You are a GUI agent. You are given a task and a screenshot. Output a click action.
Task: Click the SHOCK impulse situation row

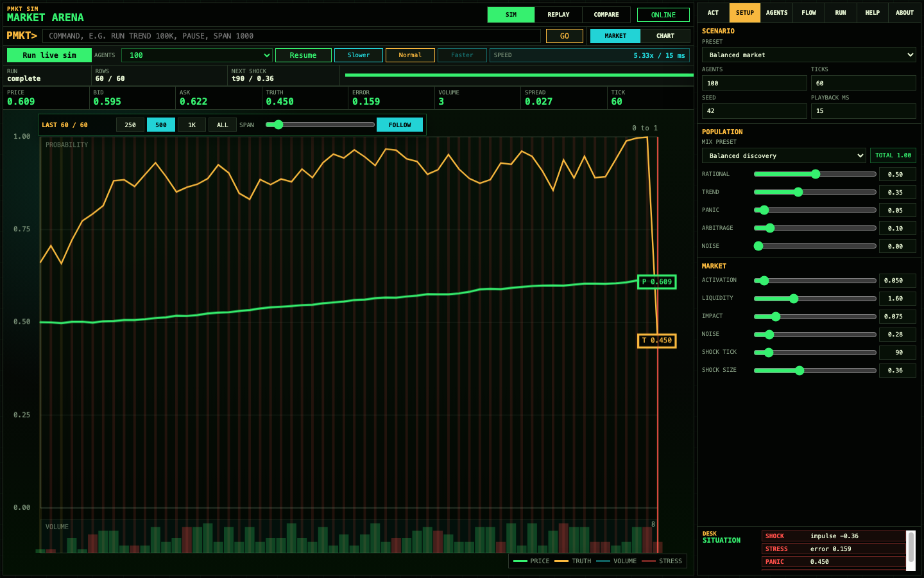(834, 536)
